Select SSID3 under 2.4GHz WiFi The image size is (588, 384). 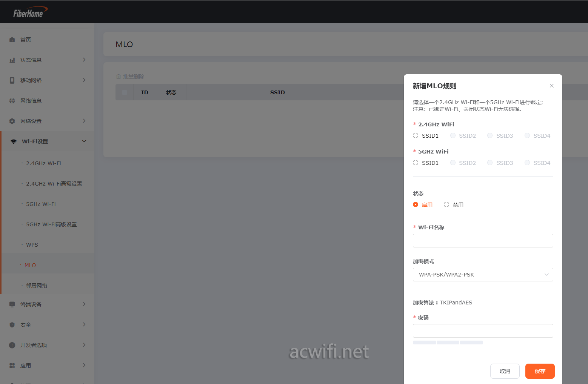pos(490,135)
